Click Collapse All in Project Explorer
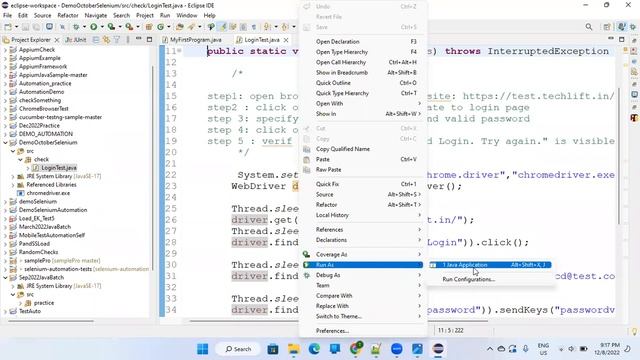The height and width of the screenshot is (360, 640). (x=96, y=40)
